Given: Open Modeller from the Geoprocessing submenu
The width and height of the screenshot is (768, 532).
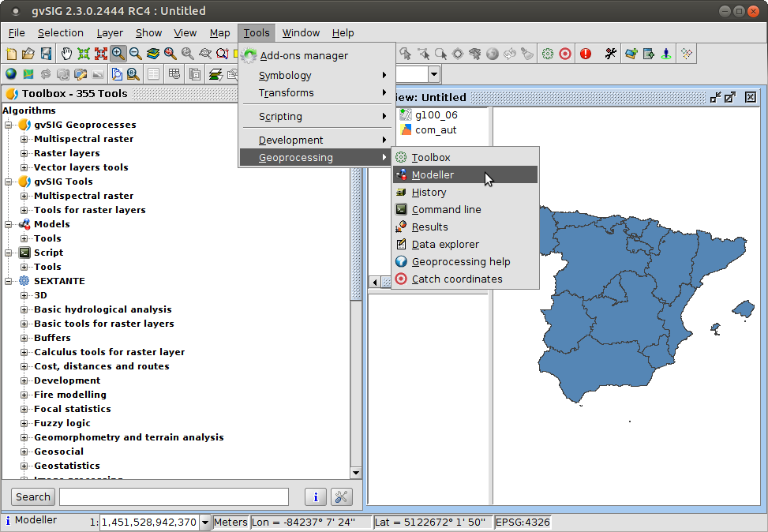Looking at the screenshot, I should click(x=433, y=174).
